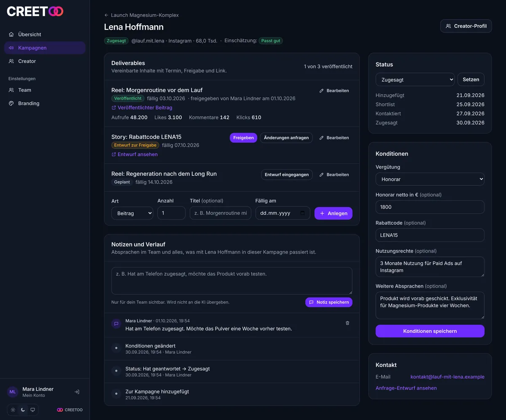Edit the Story: Rabattcode LENA15 deliverable
Viewport: 506px width, 420px height.
pos(334,138)
